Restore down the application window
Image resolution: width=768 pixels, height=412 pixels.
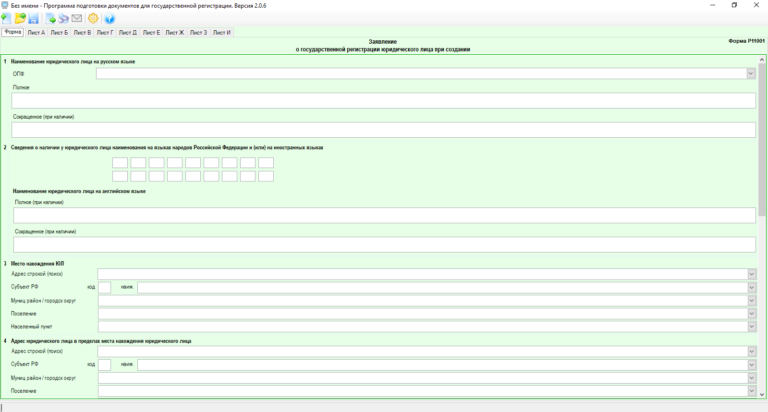(x=734, y=5)
